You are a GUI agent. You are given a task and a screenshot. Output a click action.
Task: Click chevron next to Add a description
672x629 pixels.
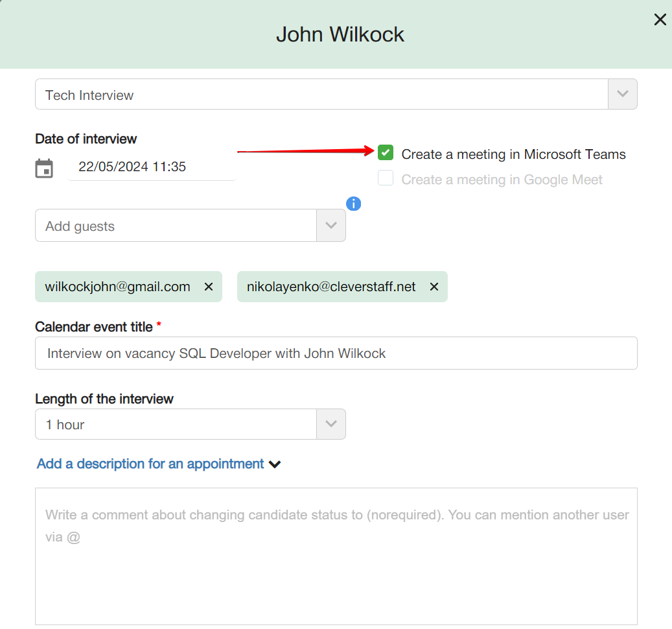[275, 464]
